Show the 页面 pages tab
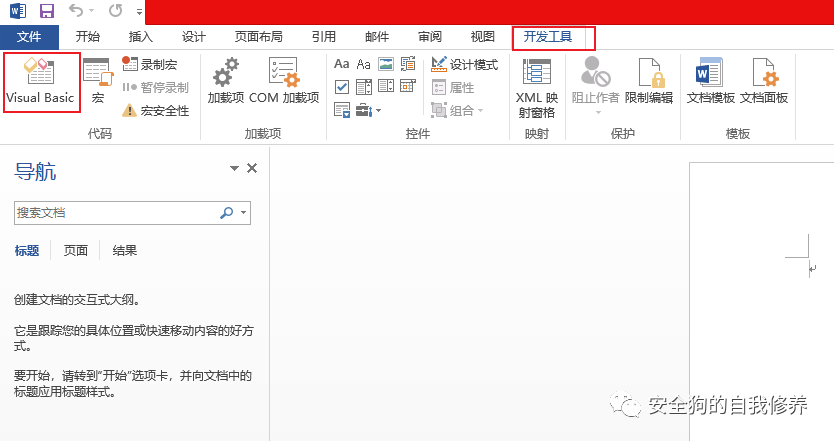This screenshot has height=441, width=834. click(76, 251)
